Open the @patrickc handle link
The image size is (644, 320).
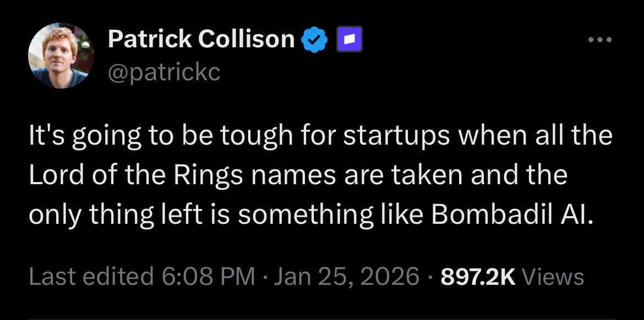(164, 72)
